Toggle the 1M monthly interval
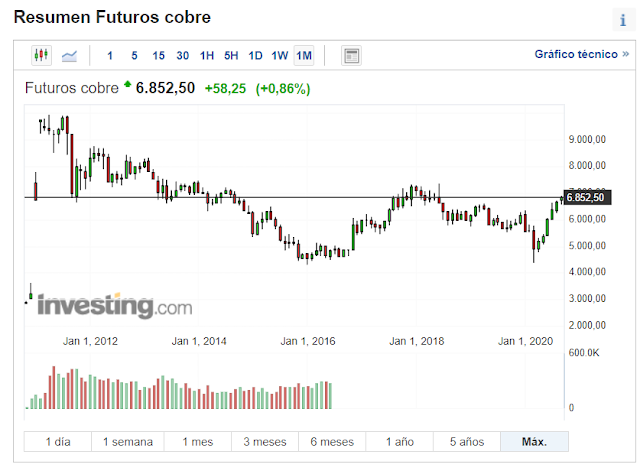This screenshot has height=474, width=640. [303, 55]
